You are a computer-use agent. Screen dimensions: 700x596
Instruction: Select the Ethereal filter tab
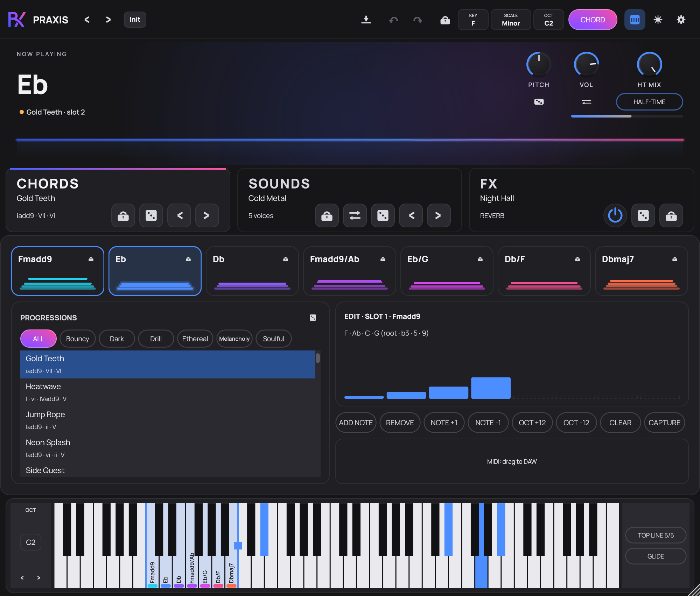click(x=195, y=339)
